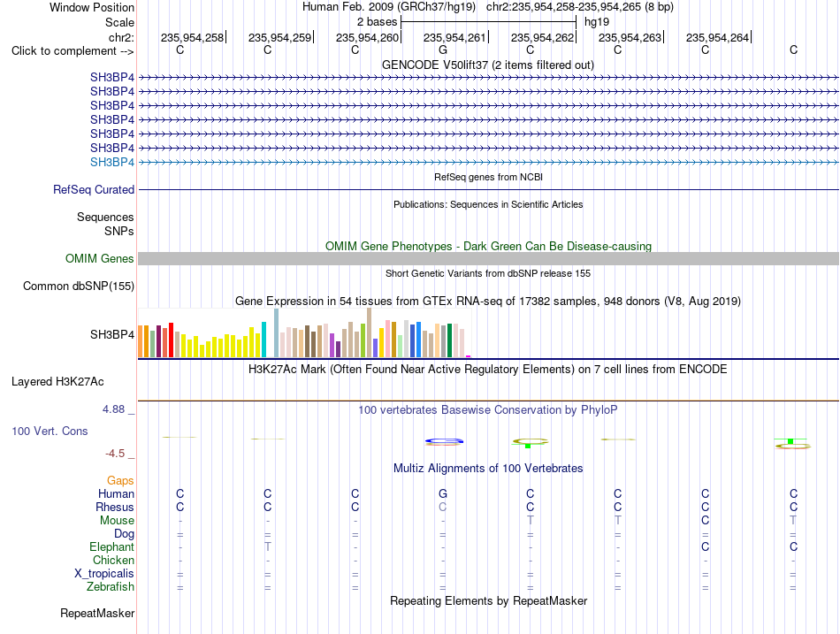Click the Layered H3K27Ac track label
This screenshot has width=840, height=634.
pyautogui.click(x=57, y=382)
